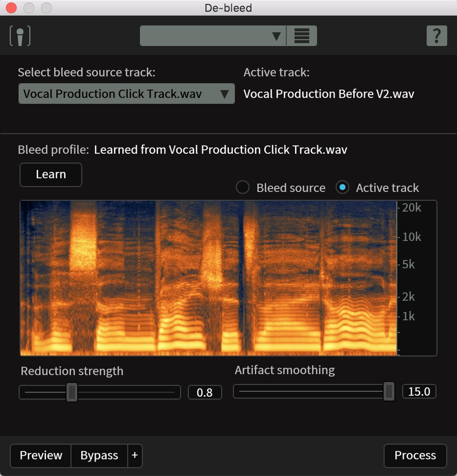Click the De-bleed window title bar
This screenshot has height=476, width=457.
(228, 8)
